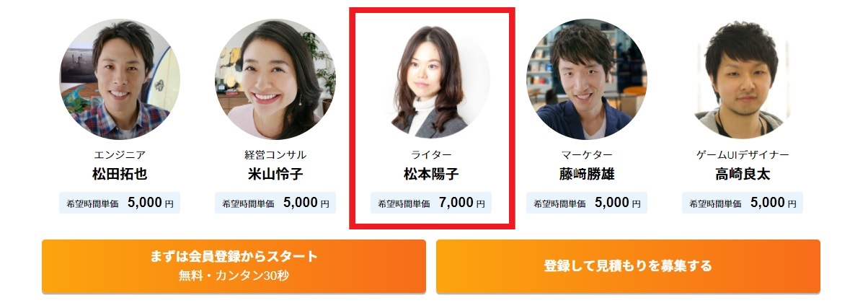Viewport: 868px width, 303px height.
Task: Open 高崎良太's profile photo
Action: click(x=743, y=79)
